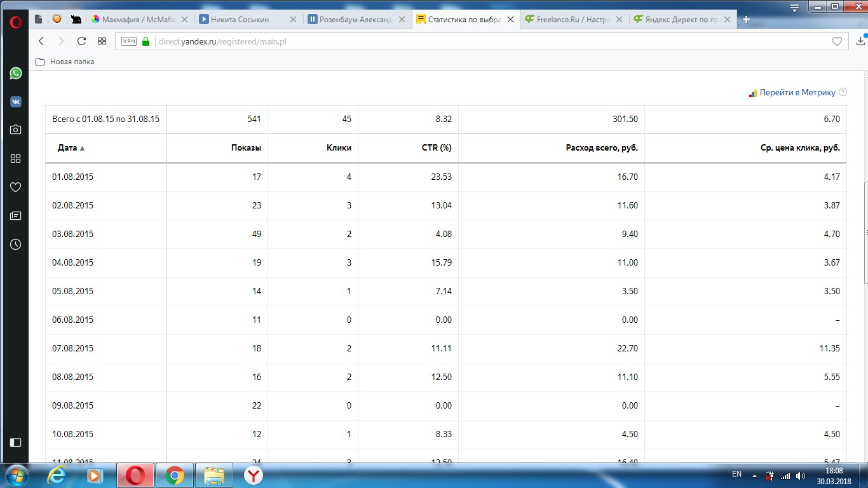Select total expense value 301.50
Viewport: 868px width, 488px height.
625,119
